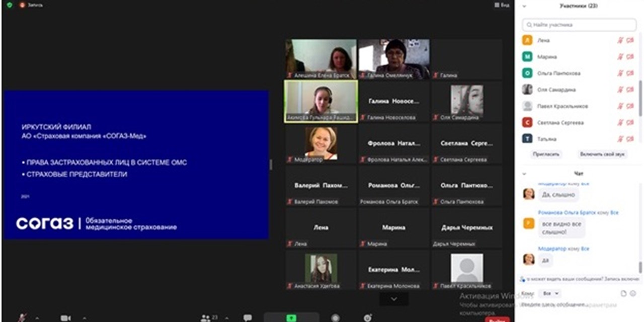The image size is (644, 322).
Task: Click 'Включить свой звук' button
Action: 602,154
